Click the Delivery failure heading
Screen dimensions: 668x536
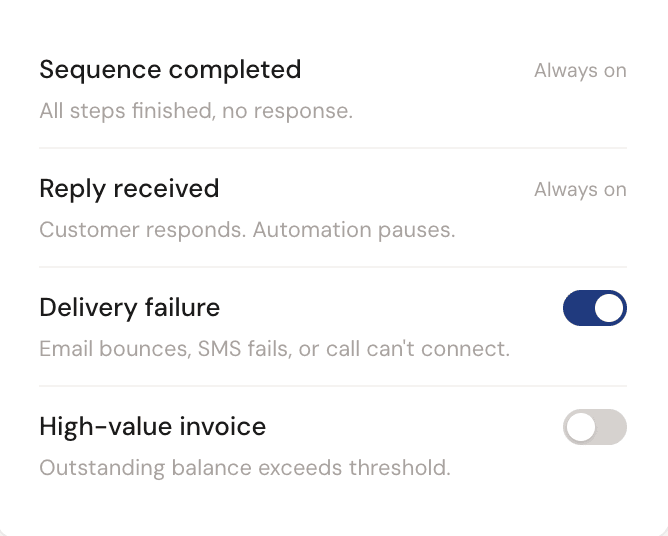pos(129,308)
